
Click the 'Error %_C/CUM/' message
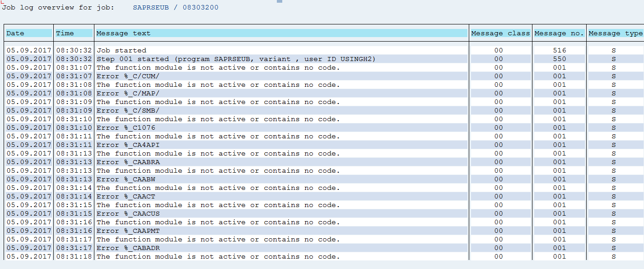click(x=128, y=76)
